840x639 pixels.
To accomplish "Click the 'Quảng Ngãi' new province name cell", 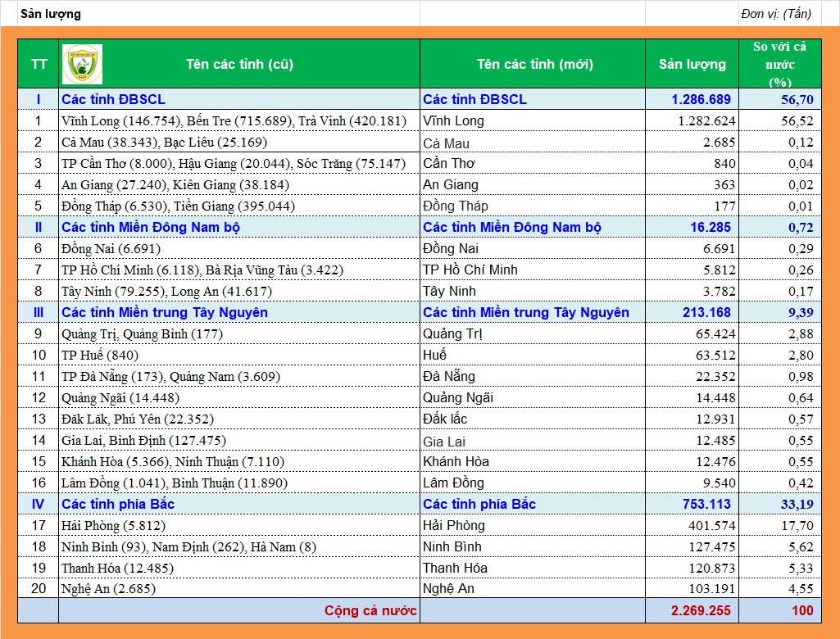I will [x=457, y=397].
